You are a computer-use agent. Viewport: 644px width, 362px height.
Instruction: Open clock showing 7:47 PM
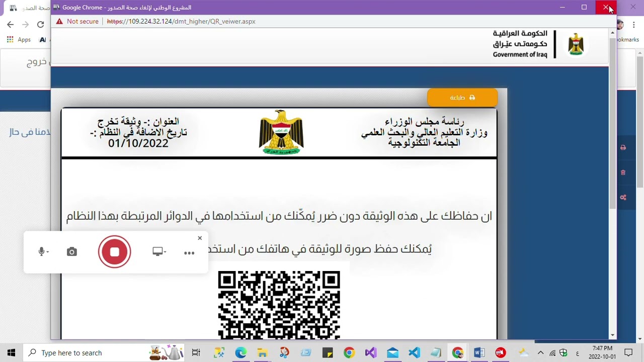(602, 352)
